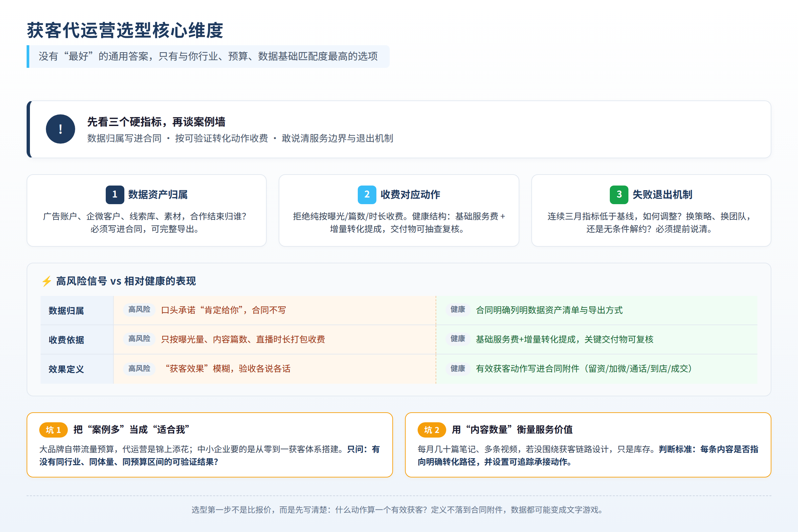Click the green number 3 badge
The width and height of the screenshot is (798, 532).
pos(619,195)
